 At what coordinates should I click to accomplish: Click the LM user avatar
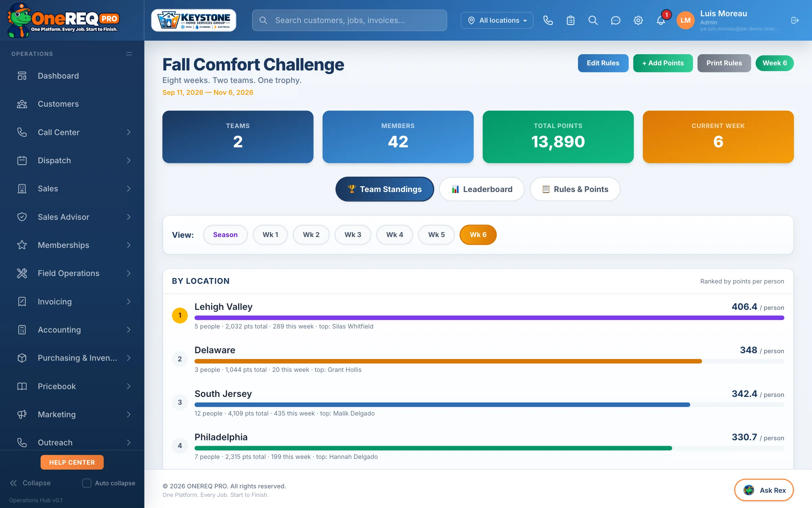tap(685, 20)
